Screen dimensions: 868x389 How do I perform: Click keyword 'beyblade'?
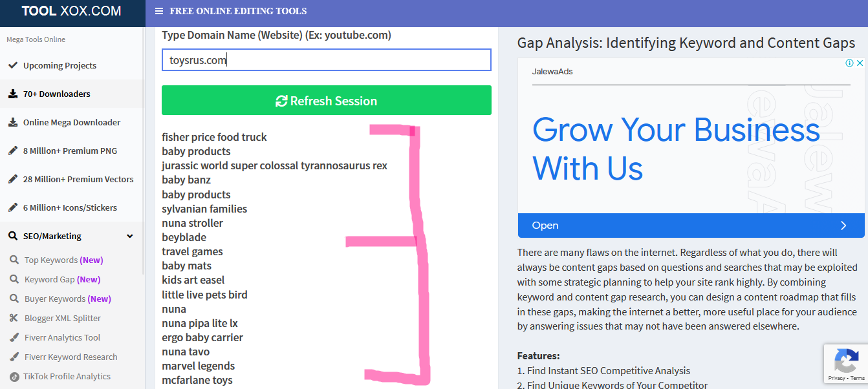pos(184,237)
